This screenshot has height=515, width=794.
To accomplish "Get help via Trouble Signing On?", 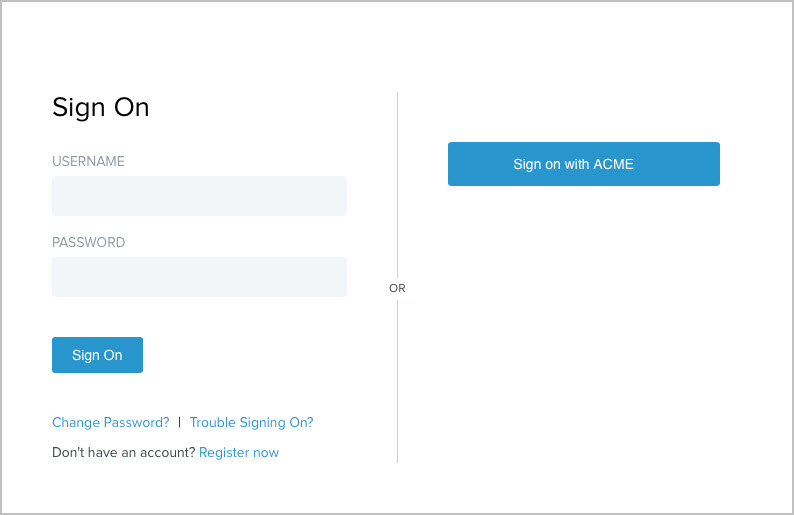I will pos(251,422).
